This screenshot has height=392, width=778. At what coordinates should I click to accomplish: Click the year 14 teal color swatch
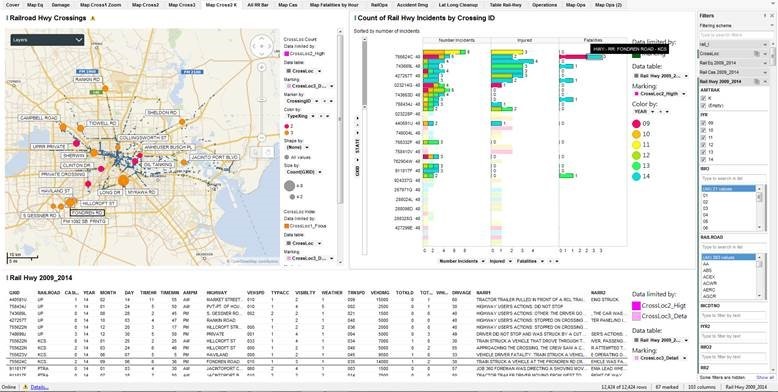pyautogui.click(x=637, y=176)
